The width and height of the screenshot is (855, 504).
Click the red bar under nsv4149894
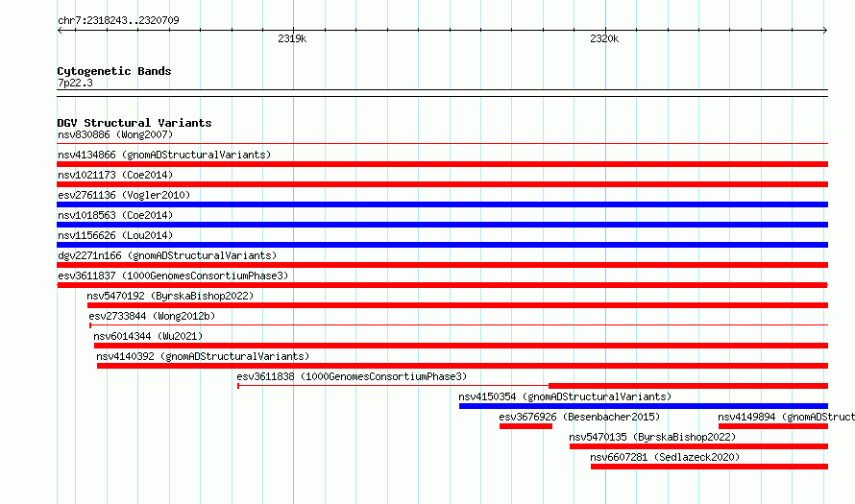[773, 426]
